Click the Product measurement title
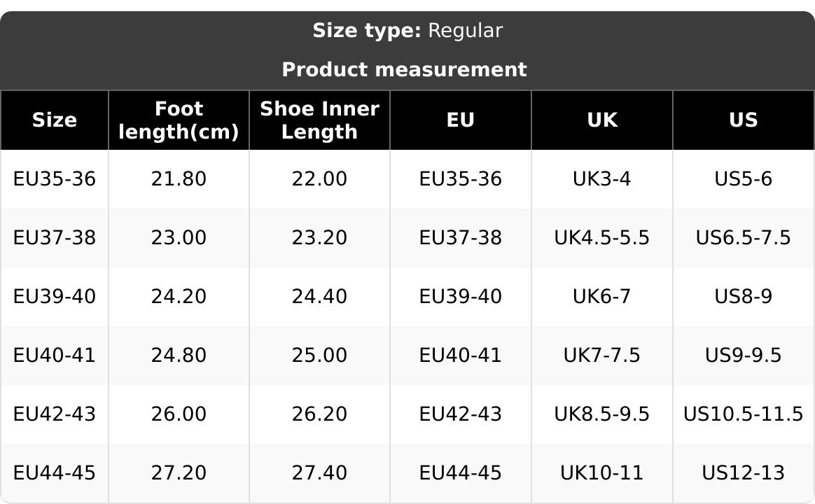The image size is (815, 504). click(405, 70)
